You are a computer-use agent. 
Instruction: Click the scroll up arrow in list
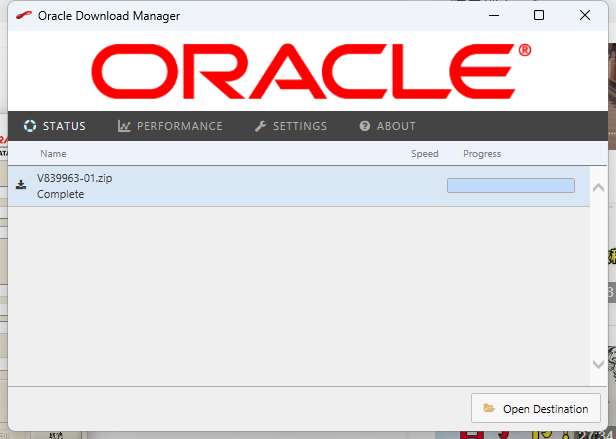click(598, 187)
